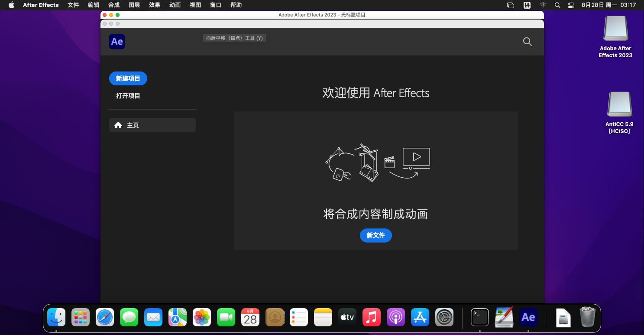
Task: Open the Trash in the Dock
Action: pos(588,317)
